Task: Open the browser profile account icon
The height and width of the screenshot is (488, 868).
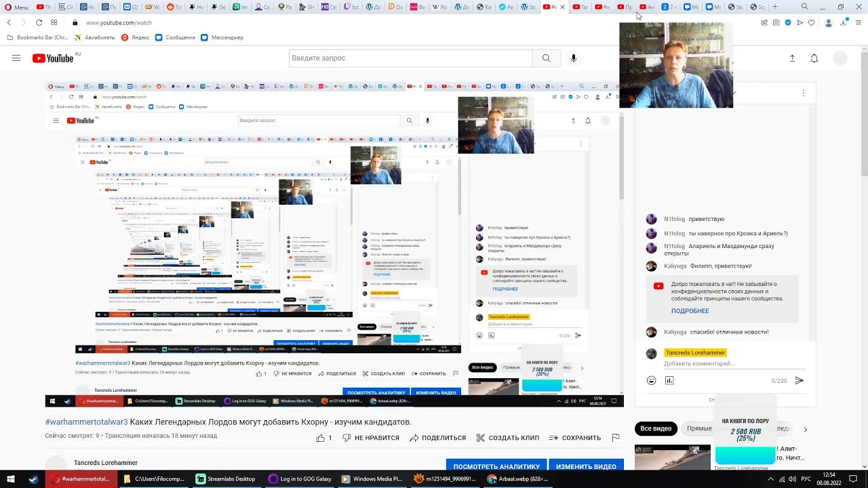Action: click(829, 22)
